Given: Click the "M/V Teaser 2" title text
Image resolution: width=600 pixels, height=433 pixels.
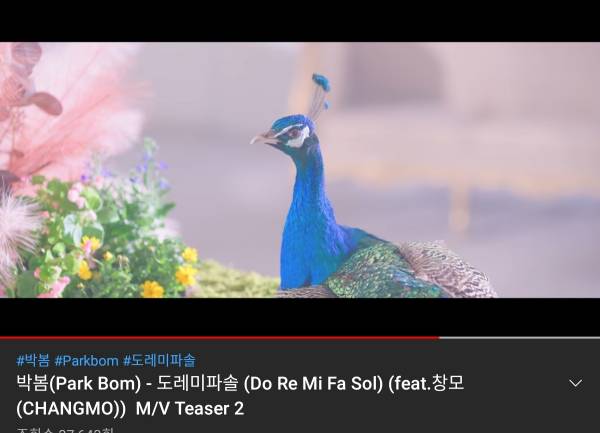Looking at the screenshot, I should [x=190, y=409].
